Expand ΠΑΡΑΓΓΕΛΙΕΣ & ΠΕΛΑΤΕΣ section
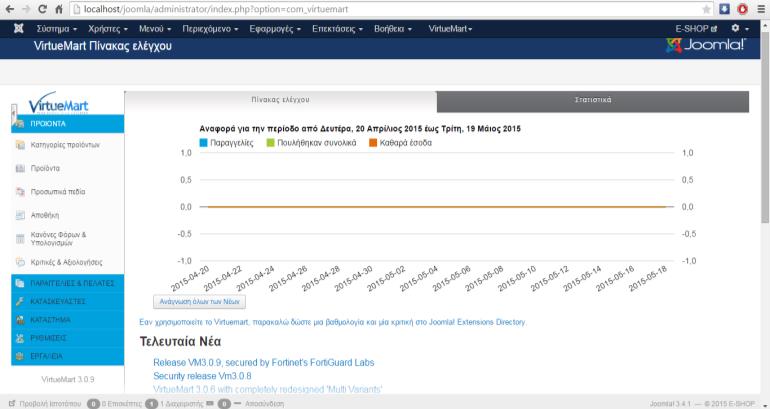This screenshot has width=770, height=409. click(68, 283)
